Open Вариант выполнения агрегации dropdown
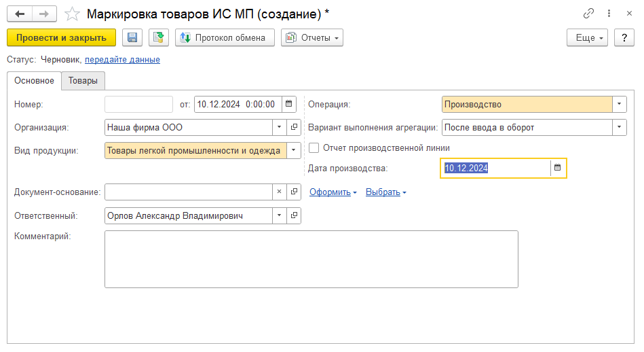This screenshot has height=352, width=644. [x=620, y=127]
